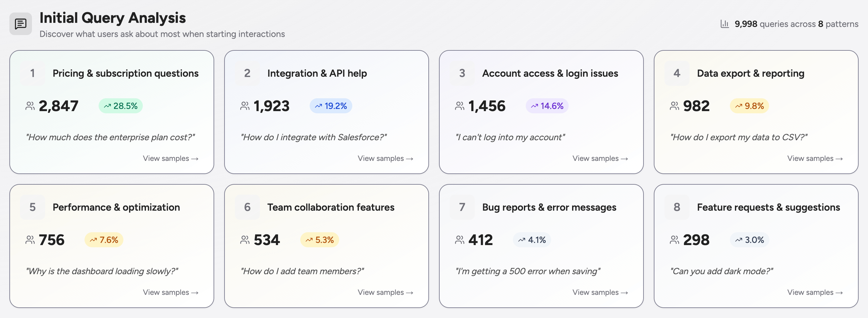Click the Account access & login issues title

click(x=550, y=74)
